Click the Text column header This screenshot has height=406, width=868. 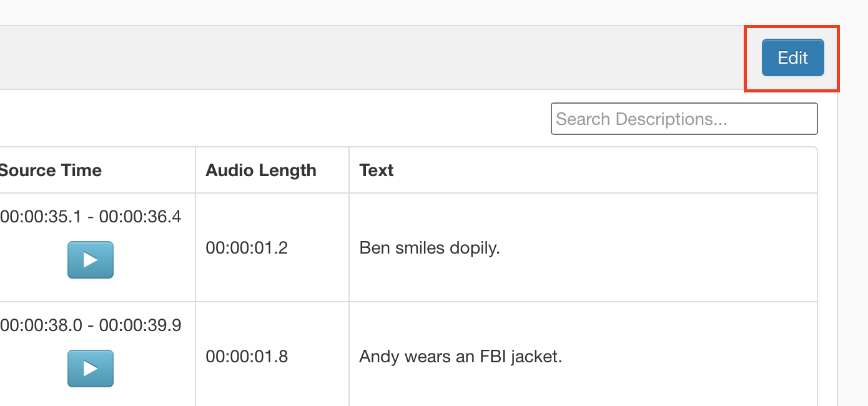pos(377,171)
